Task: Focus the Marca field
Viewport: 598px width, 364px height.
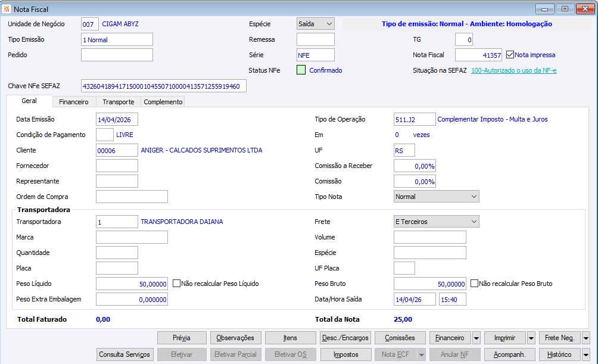Action: 132,237
